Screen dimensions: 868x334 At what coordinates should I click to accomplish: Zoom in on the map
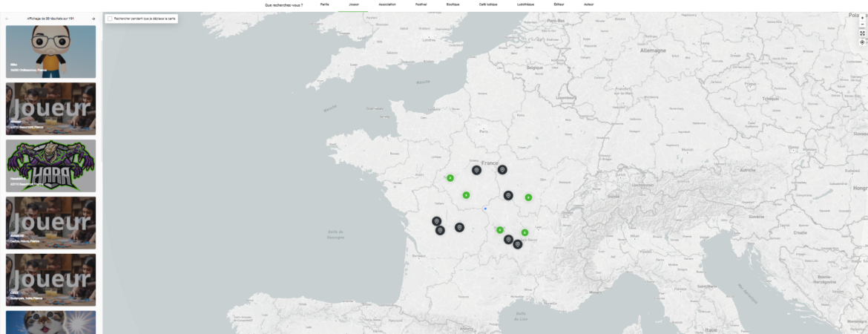(862, 18)
